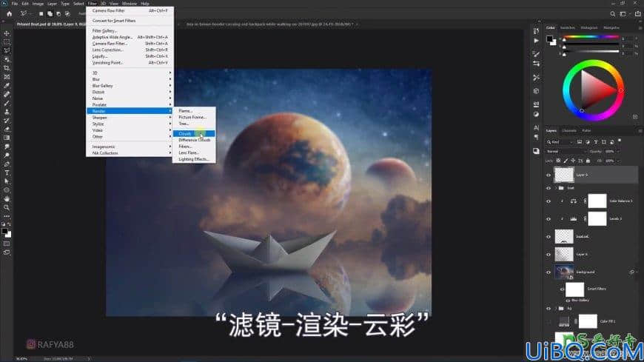Viewport: 644px width, 362px height.
Task: Select the Healing Brush tool
Action: [7, 95]
